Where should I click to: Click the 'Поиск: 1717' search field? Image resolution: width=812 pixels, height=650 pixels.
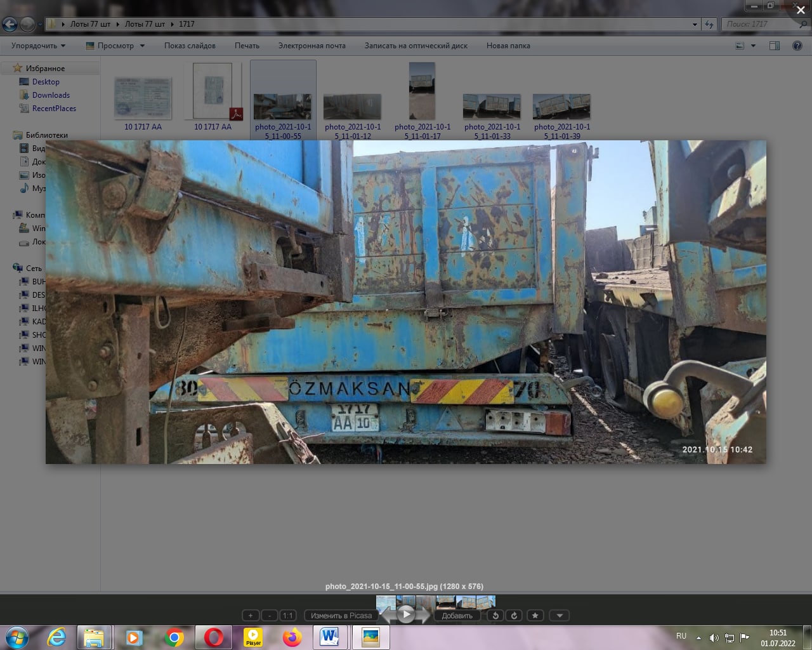[766, 24]
